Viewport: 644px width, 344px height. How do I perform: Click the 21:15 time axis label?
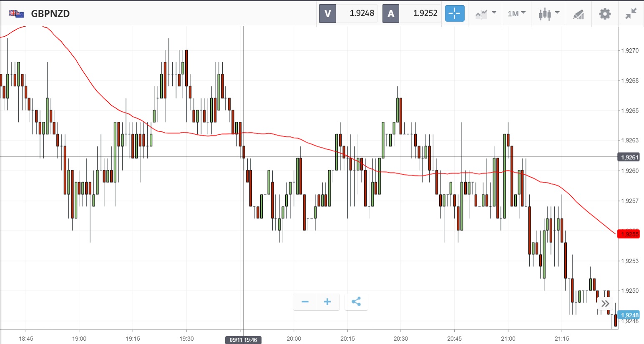562,339
